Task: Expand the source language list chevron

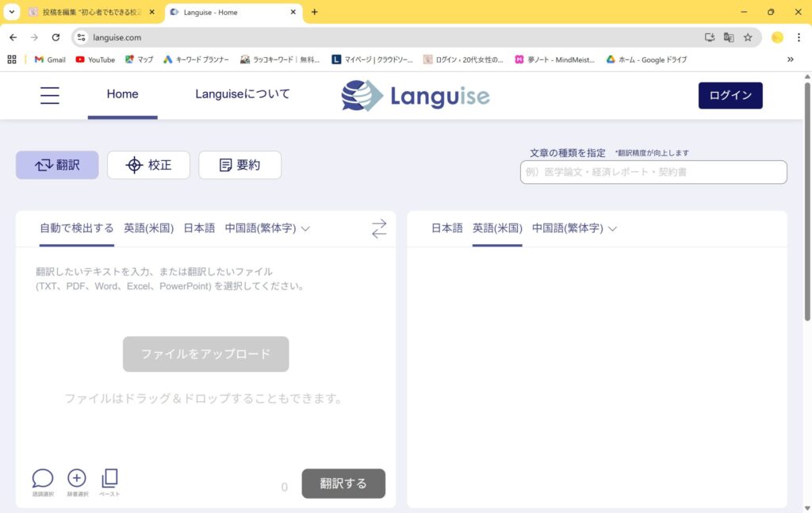Action: click(x=305, y=228)
